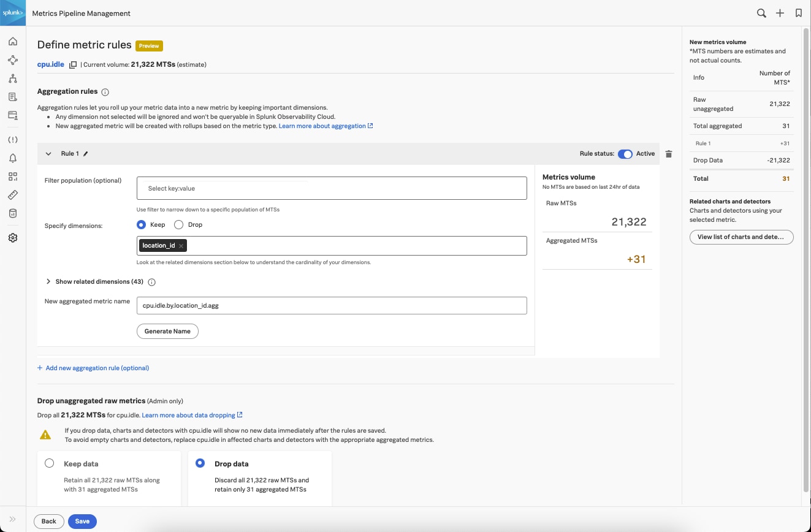811x532 pixels.
Task: Open cpu.idle metric link
Action: (51, 64)
